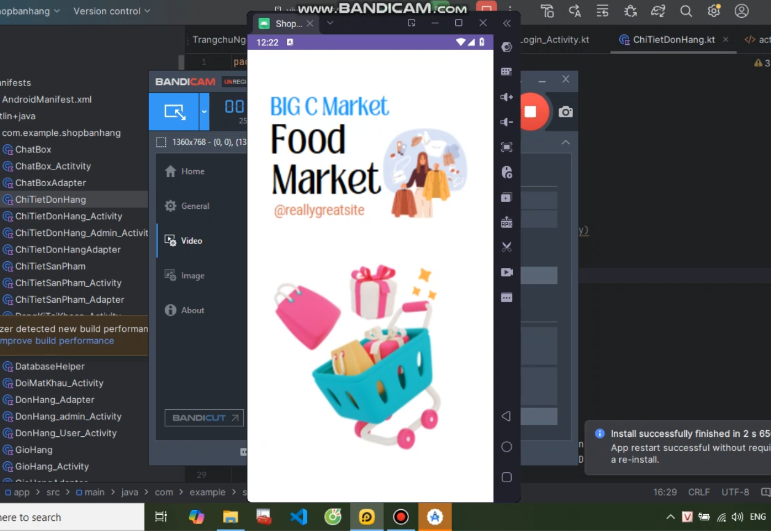The image size is (771, 532).
Task: Collapse Bandicam panel with up chevron
Action: pyautogui.click(x=566, y=143)
